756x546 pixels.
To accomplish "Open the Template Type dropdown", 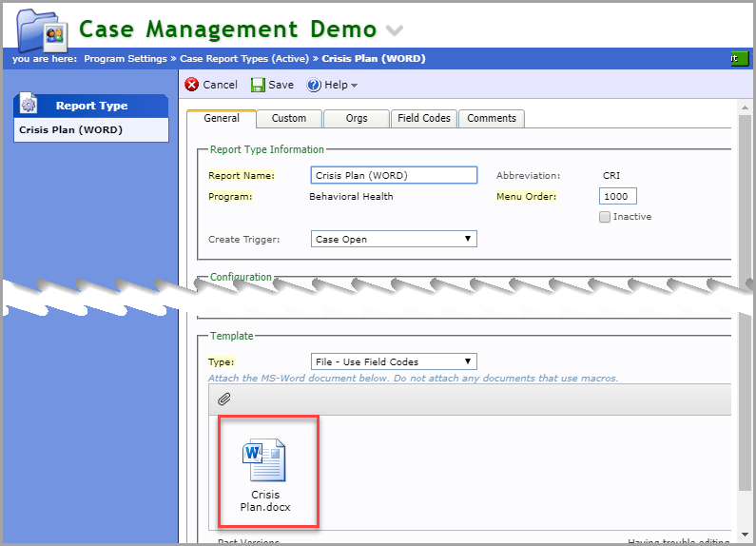I will (394, 361).
